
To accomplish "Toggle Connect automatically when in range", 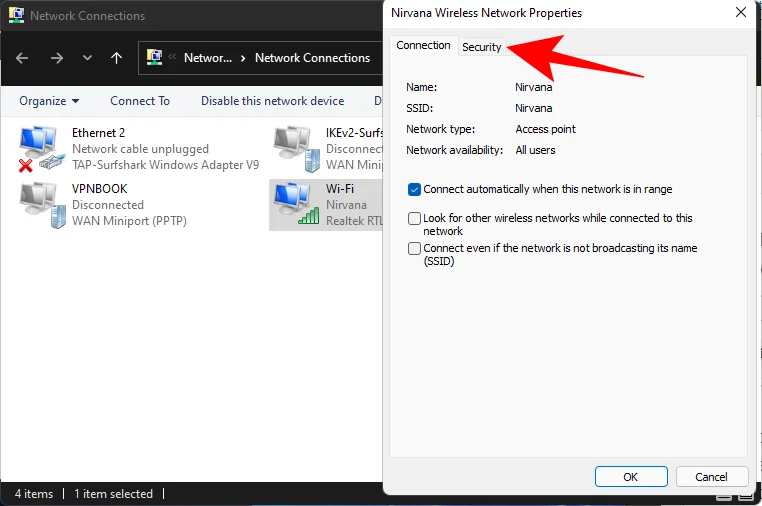I will pyautogui.click(x=414, y=189).
